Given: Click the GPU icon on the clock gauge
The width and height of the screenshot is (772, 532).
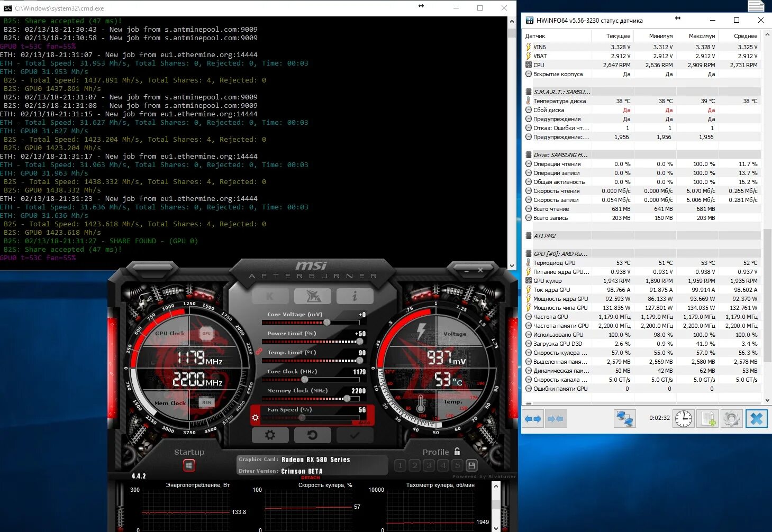Looking at the screenshot, I should [206, 333].
